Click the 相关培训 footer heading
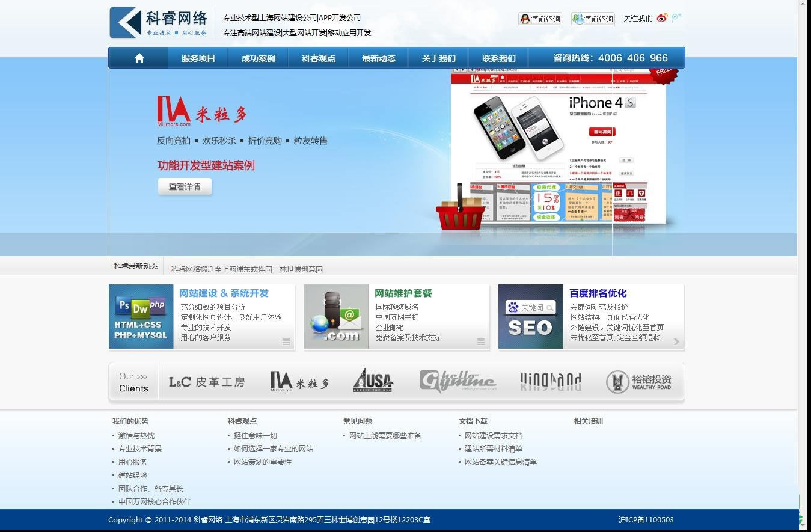811x532 pixels. point(589,421)
